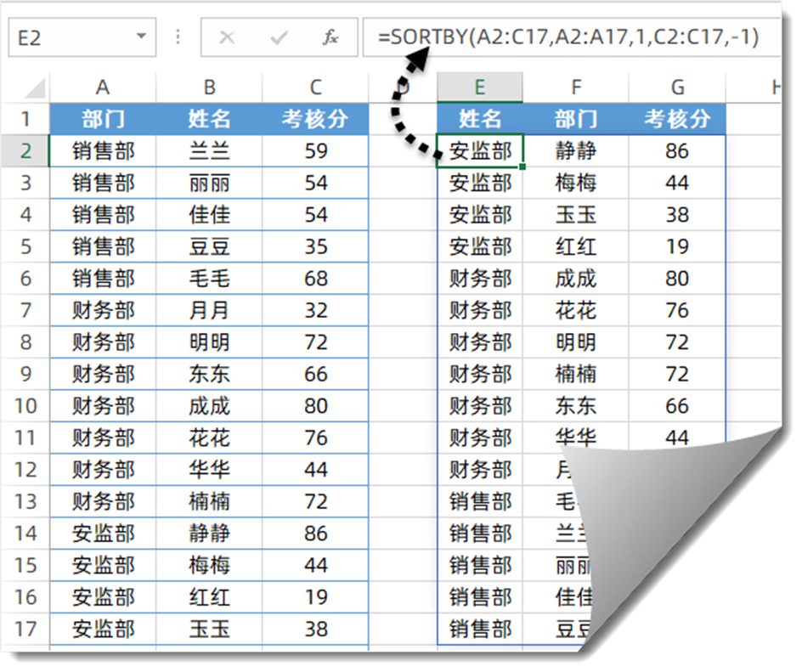This screenshot has width=802, height=672.
Task: Click cell containing 兰兰 in column B
Action: (x=209, y=151)
